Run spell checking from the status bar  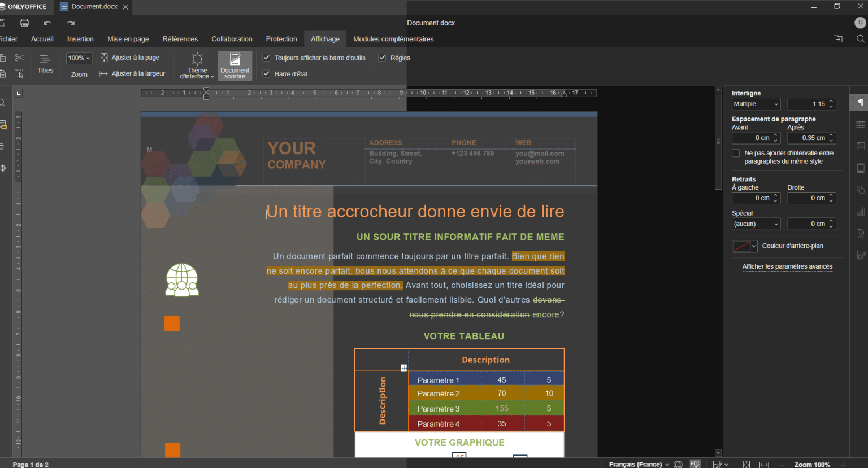click(695, 464)
